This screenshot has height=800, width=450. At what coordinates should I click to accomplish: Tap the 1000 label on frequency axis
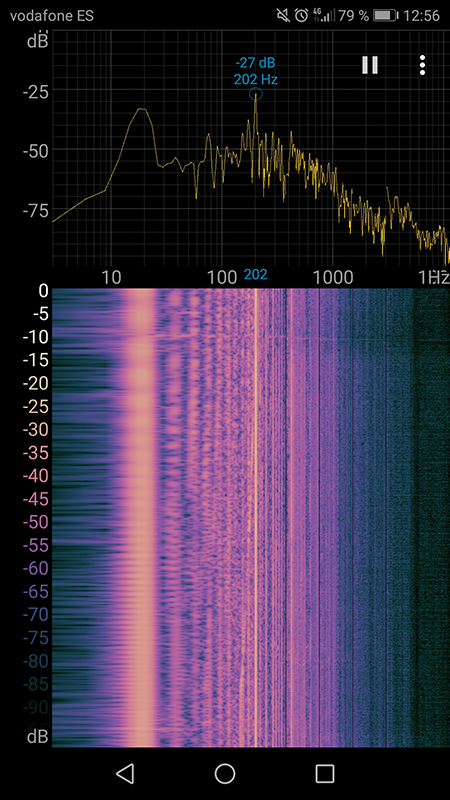coord(332,278)
